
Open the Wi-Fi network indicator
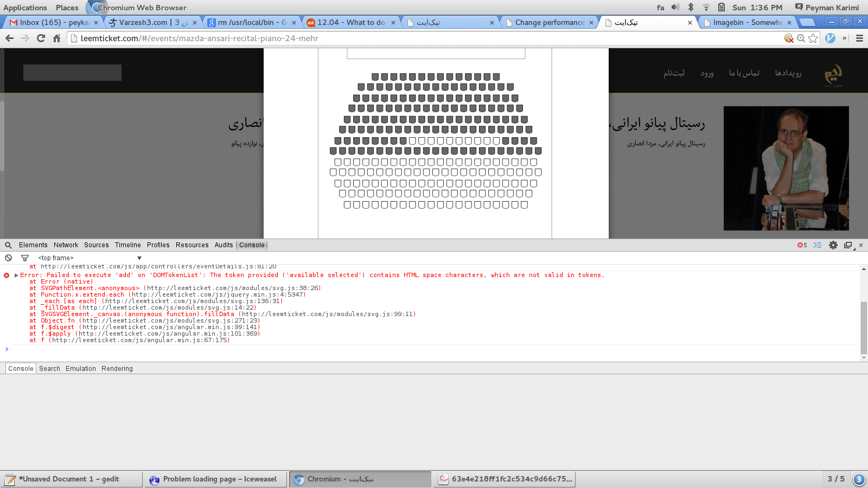(x=706, y=8)
